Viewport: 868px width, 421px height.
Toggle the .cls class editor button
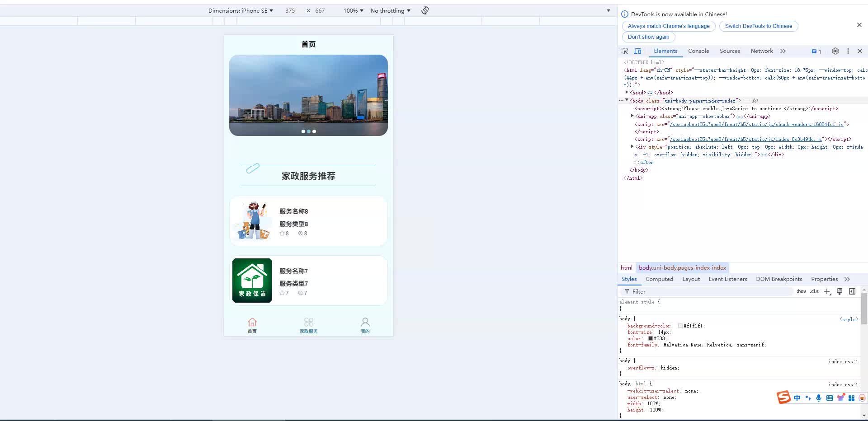point(814,291)
